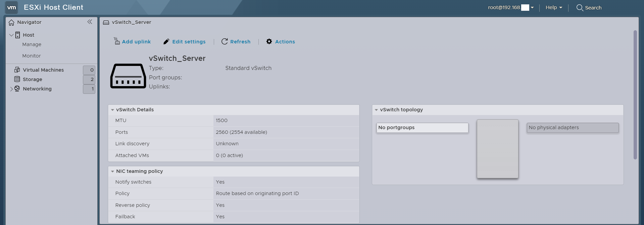Collapse the Host tree node
The width and height of the screenshot is (644, 225).
[x=11, y=35]
